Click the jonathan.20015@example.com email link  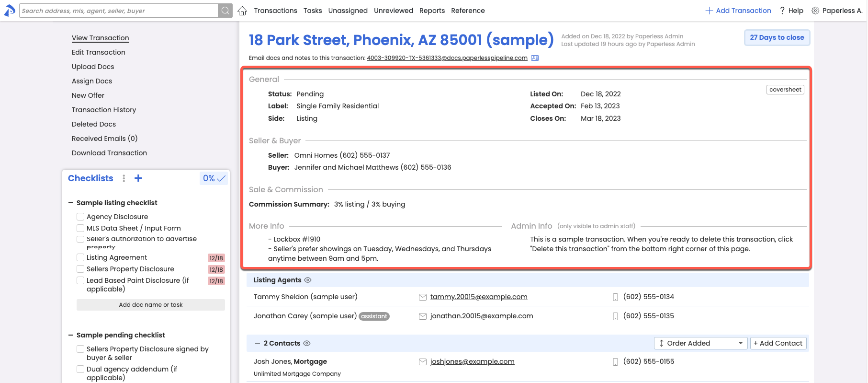pyautogui.click(x=482, y=316)
